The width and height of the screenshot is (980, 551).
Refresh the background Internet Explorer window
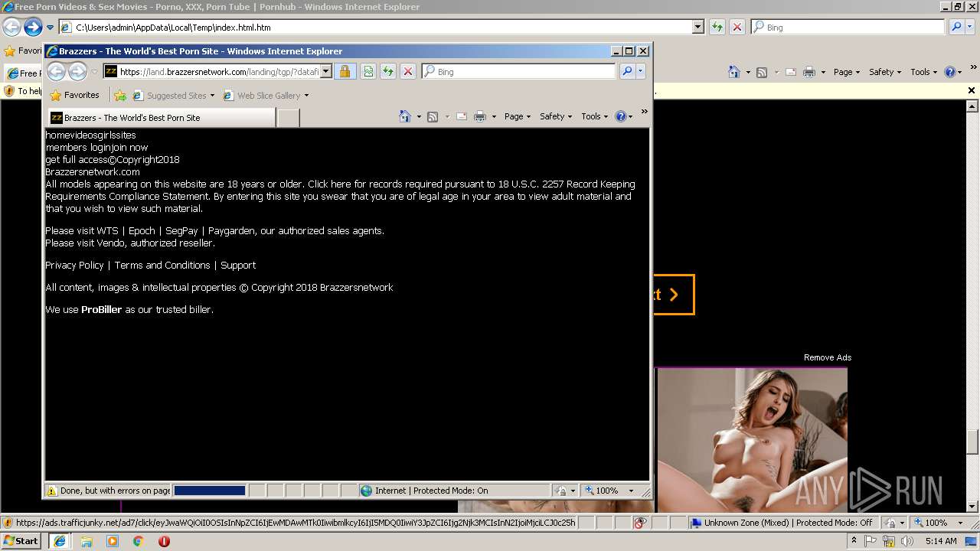(717, 27)
